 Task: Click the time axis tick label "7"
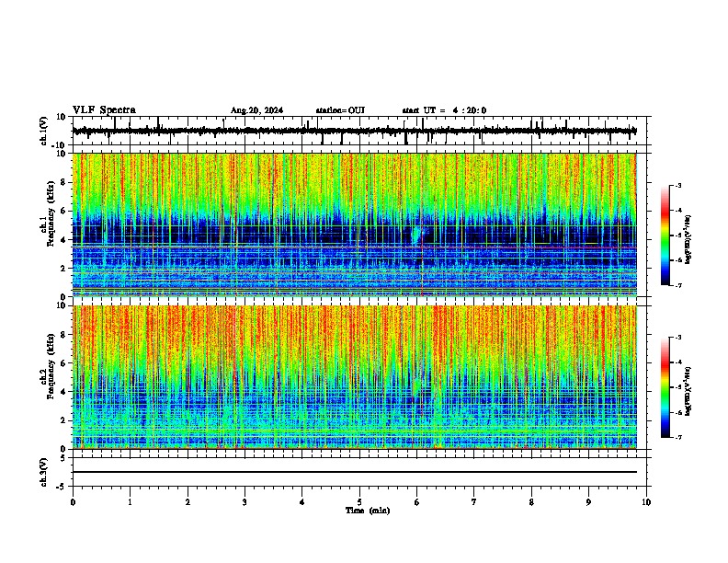pos(474,502)
